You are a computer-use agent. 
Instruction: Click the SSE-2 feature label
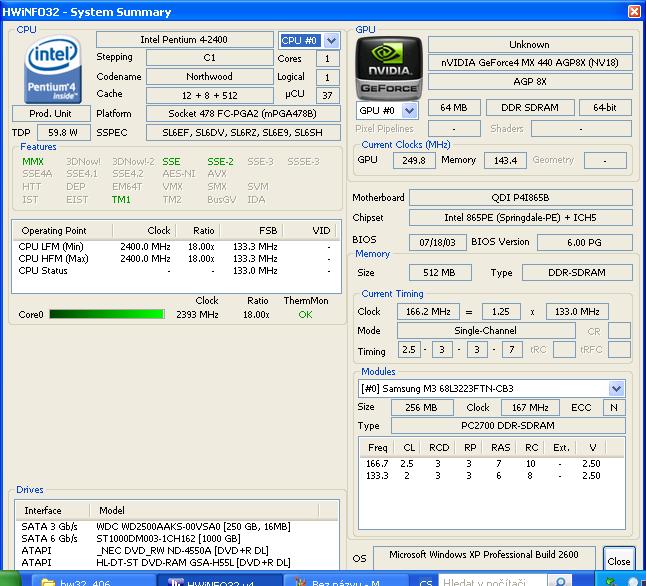tap(220, 162)
